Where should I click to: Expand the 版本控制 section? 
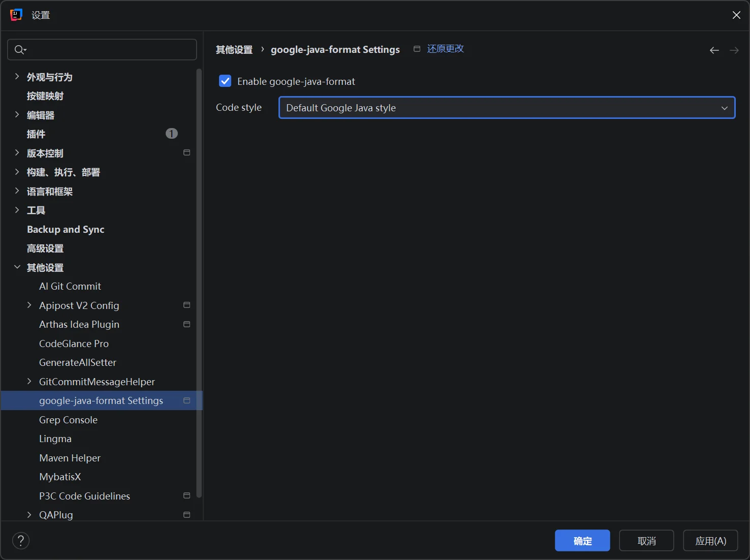click(x=17, y=153)
